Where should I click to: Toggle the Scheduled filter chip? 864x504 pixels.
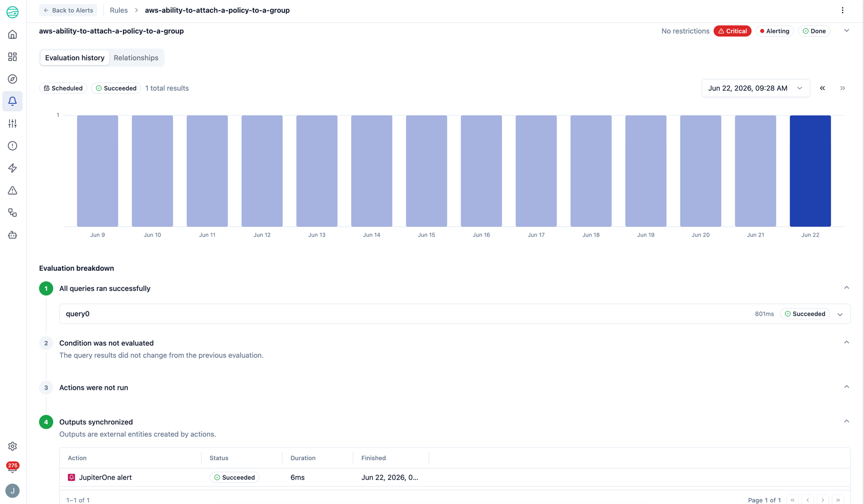(63, 88)
